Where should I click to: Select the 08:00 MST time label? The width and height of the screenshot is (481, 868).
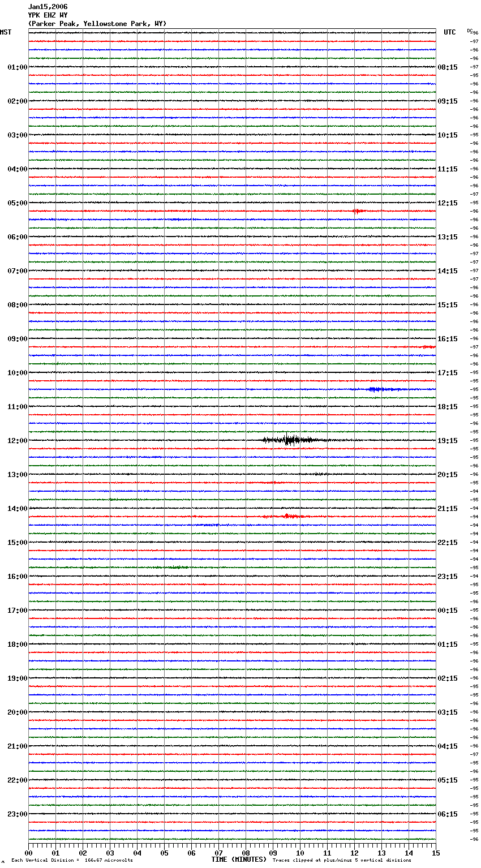[x=18, y=305]
